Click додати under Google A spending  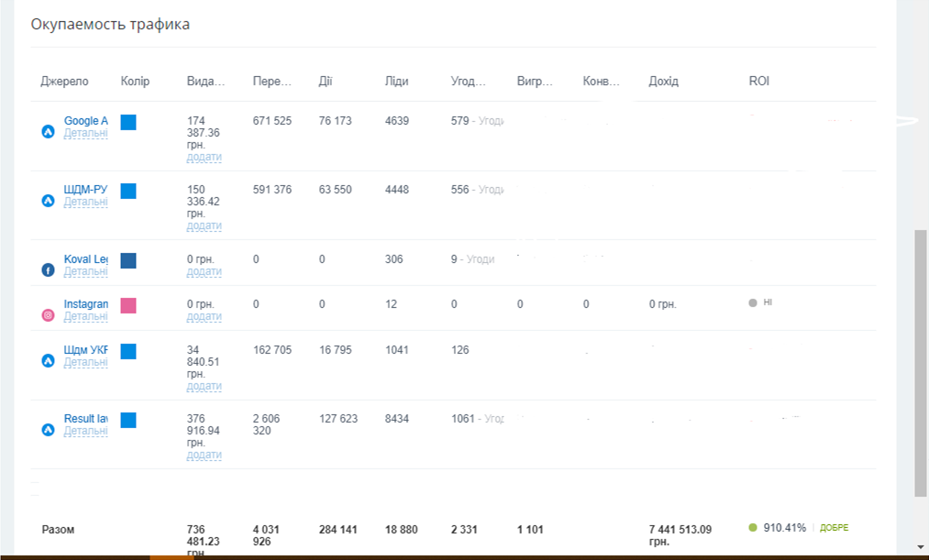(x=204, y=157)
